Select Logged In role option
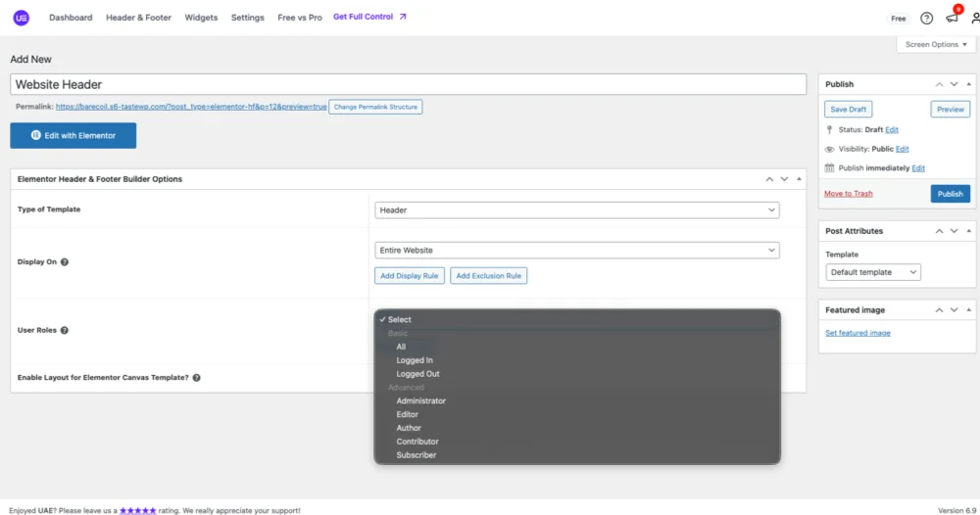The height and width of the screenshot is (515, 980). pos(577,361)
